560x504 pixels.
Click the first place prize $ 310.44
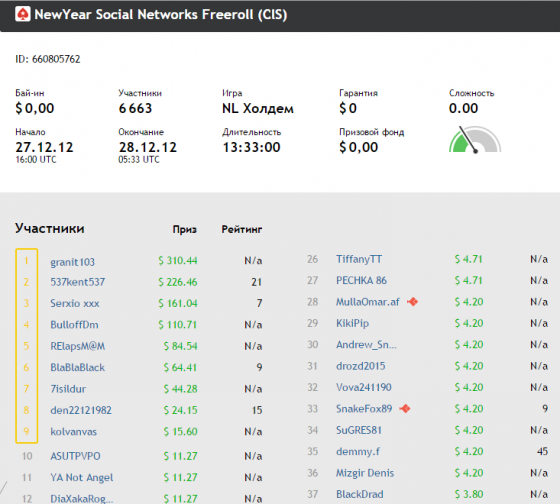pos(178,260)
